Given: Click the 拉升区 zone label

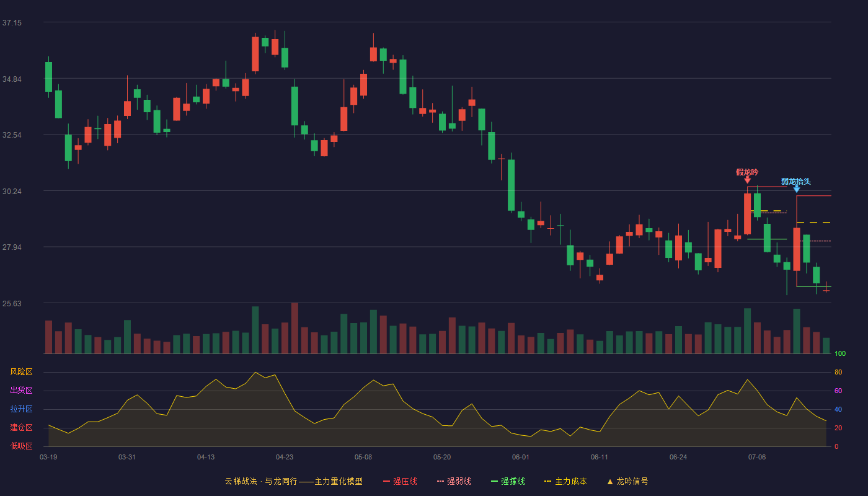Looking at the screenshot, I should (21, 409).
